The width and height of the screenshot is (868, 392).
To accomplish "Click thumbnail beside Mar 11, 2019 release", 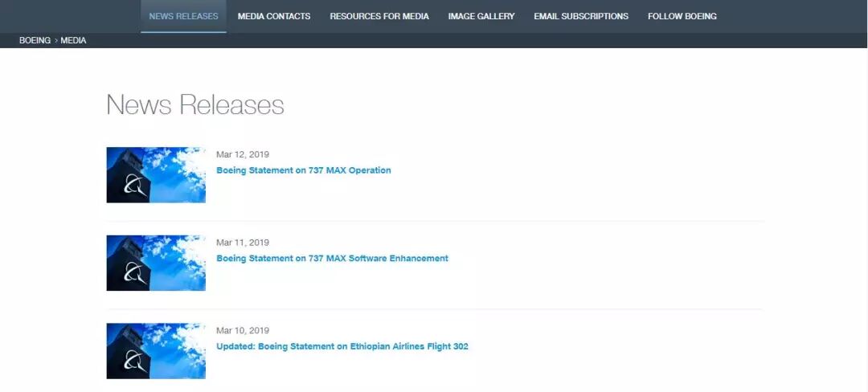I will (156, 263).
